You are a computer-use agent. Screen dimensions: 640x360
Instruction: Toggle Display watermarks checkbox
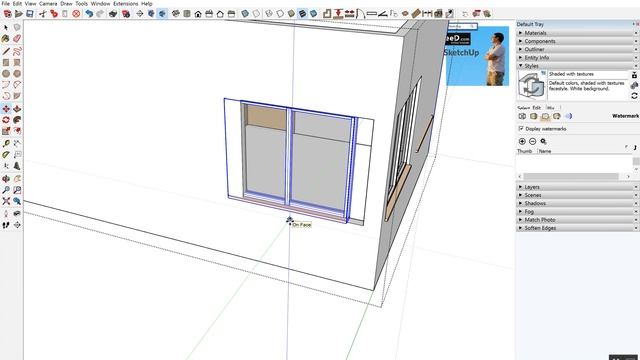(x=521, y=129)
